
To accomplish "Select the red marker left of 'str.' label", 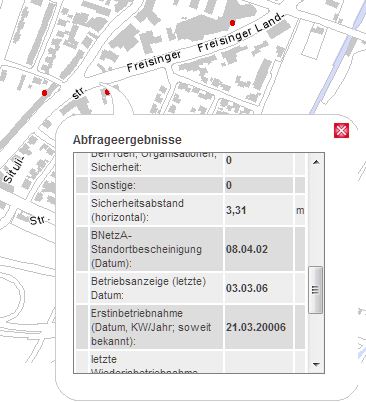I will [44, 93].
